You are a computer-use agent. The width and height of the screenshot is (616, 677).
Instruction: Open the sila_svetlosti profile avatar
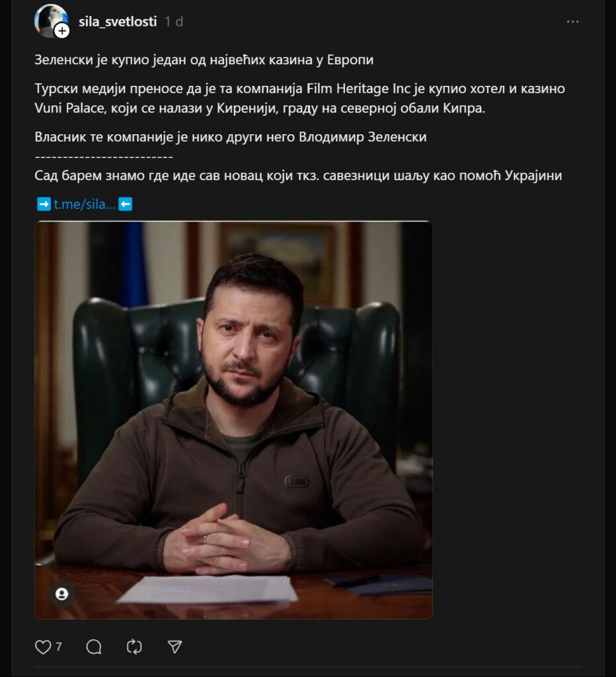coord(50,20)
